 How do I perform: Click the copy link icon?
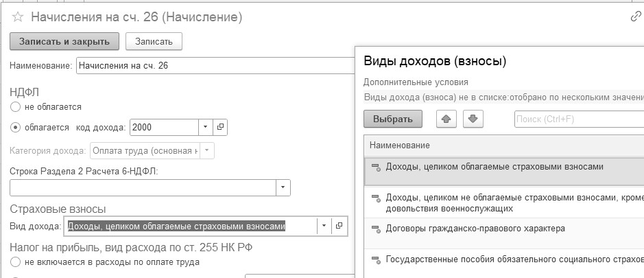[636, 17]
